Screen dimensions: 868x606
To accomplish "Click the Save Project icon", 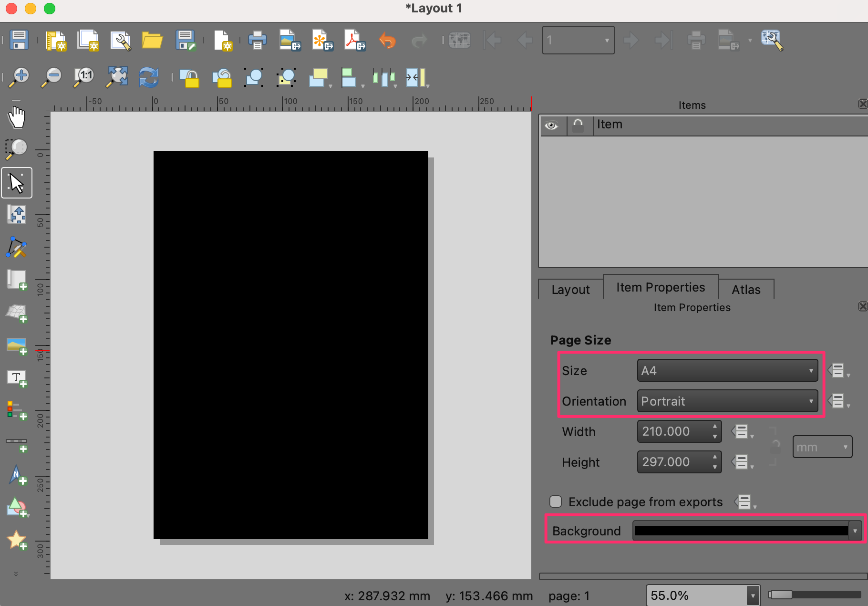I will [x=19, y=40].
